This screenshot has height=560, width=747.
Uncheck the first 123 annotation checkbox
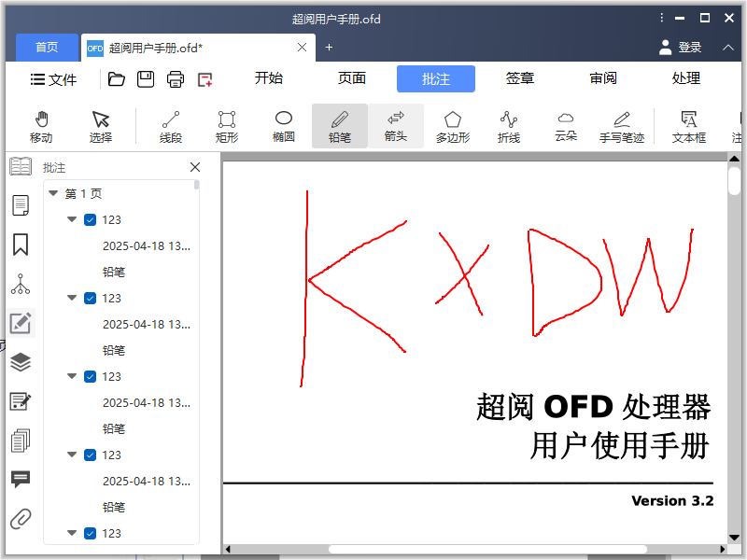click(90, 220)
